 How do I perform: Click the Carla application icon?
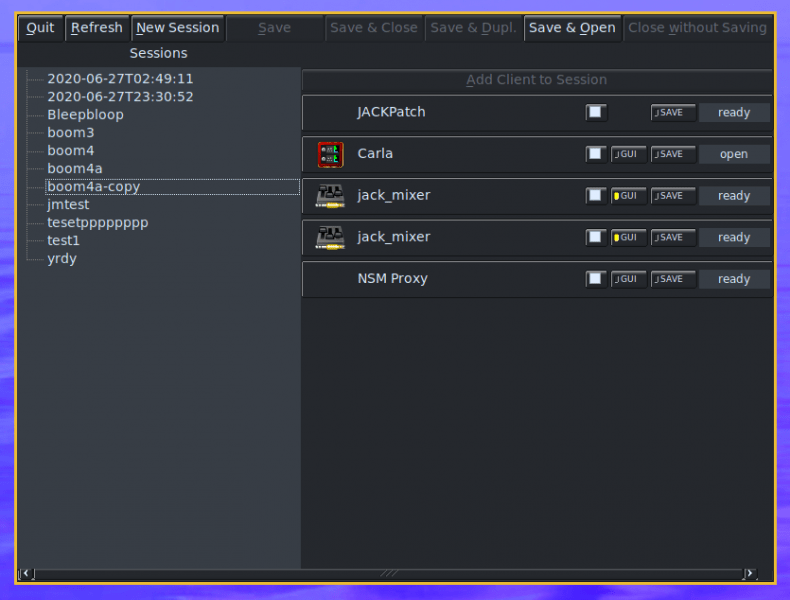[331, 154]
